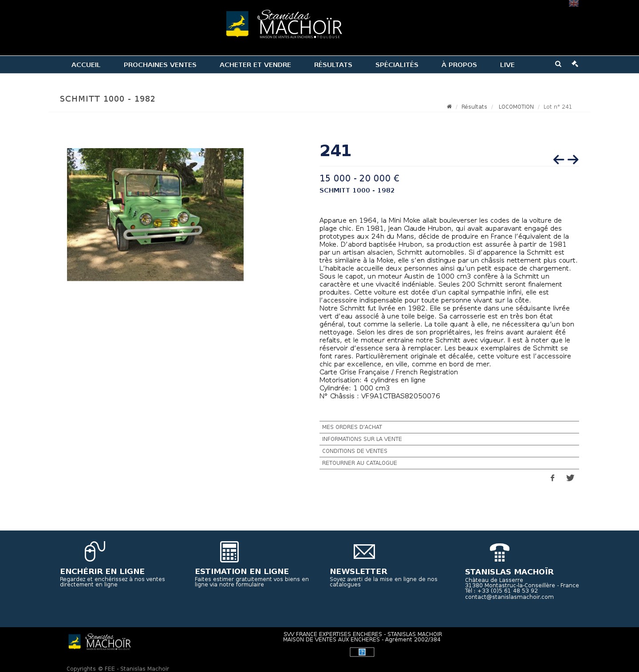
Task: Click the Stanislas Machoïr footer logo
Action: pyautogui.click(x=99, y=642)
